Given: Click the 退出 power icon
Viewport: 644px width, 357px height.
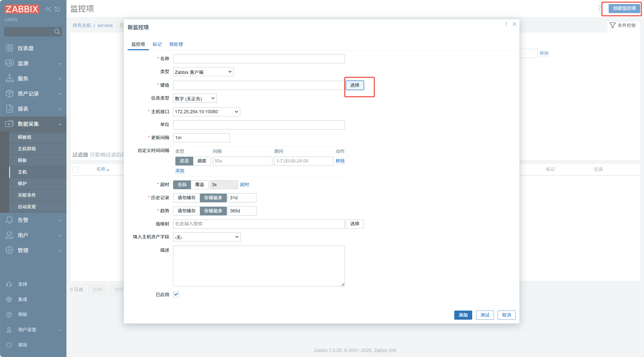Looking at the screenshot, I should [x=9, y=345].
